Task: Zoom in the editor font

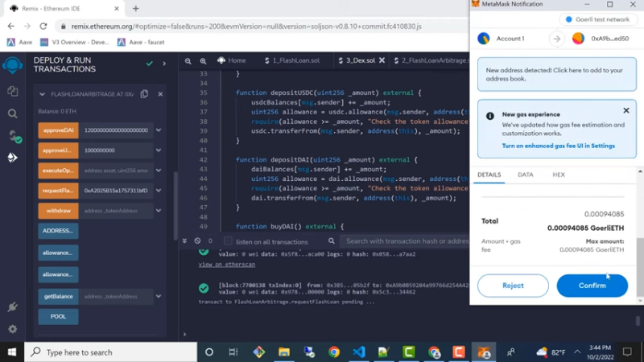Action: (x=203, y=61)
